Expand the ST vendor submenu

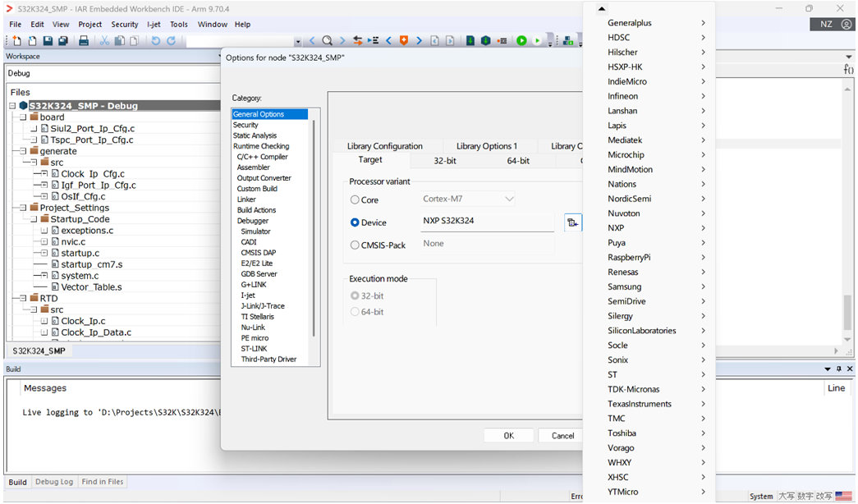(x=649, y=374)
